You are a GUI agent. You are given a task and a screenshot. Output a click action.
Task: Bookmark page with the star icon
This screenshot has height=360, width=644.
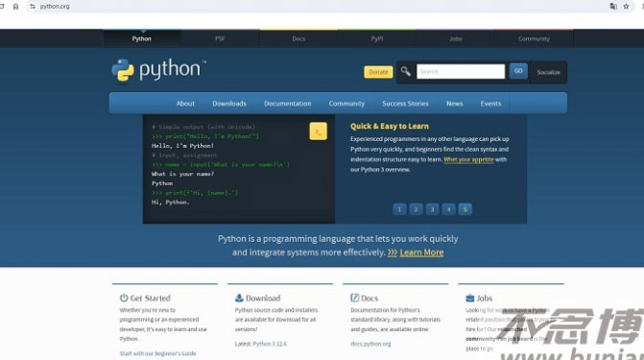point(626,6)
